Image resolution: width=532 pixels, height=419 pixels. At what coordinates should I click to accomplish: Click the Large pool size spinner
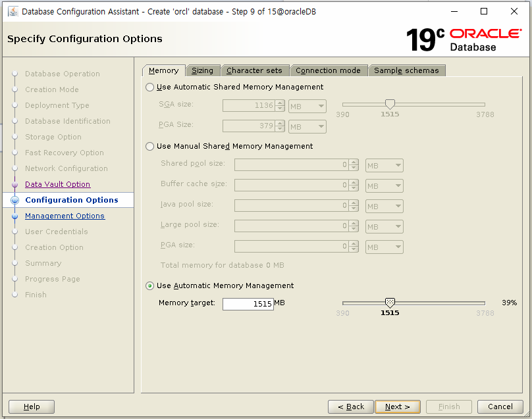tap(296, 226)
